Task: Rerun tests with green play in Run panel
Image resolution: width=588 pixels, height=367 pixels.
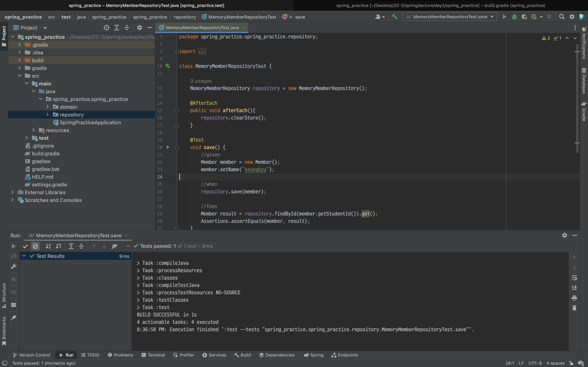Action: point(14,246)
